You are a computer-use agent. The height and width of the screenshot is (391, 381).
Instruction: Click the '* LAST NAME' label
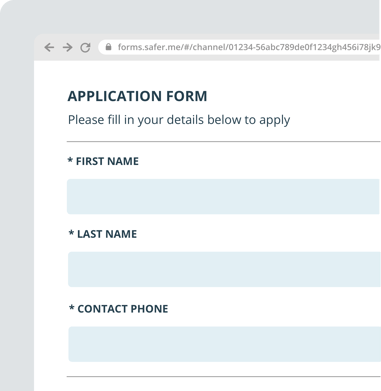(x=103, y=234)
